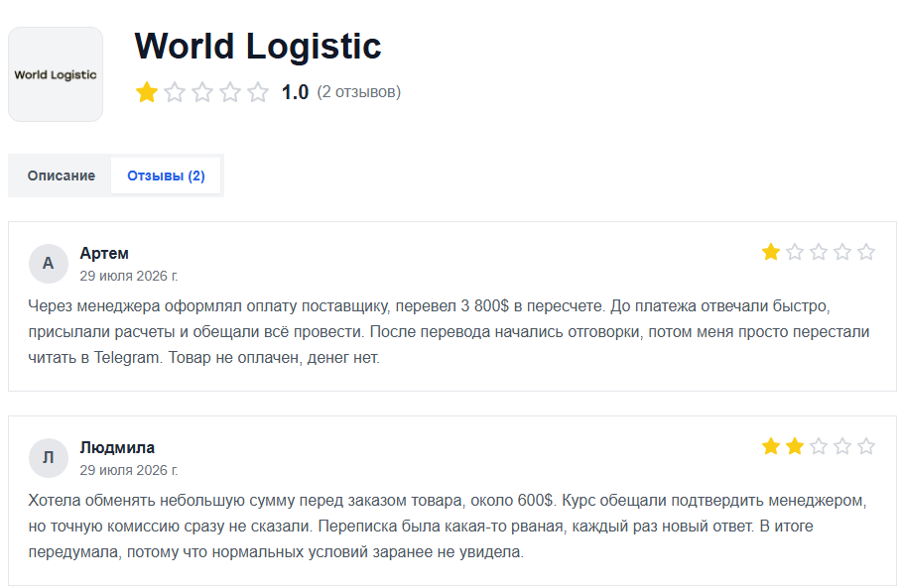
Task: Click the first gold star in Людмила's rating
Action: pyautogui.click(x=771, y=446)
